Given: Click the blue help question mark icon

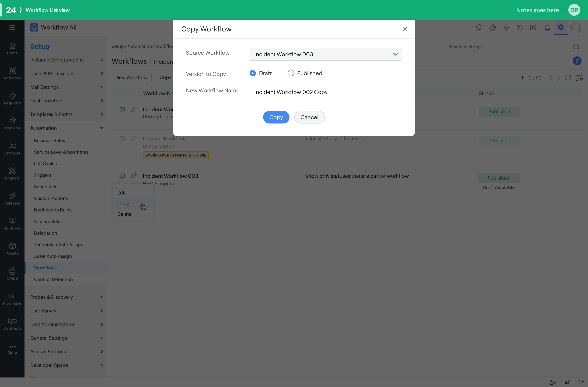Looking at the screenshot, I should point(577,61).
